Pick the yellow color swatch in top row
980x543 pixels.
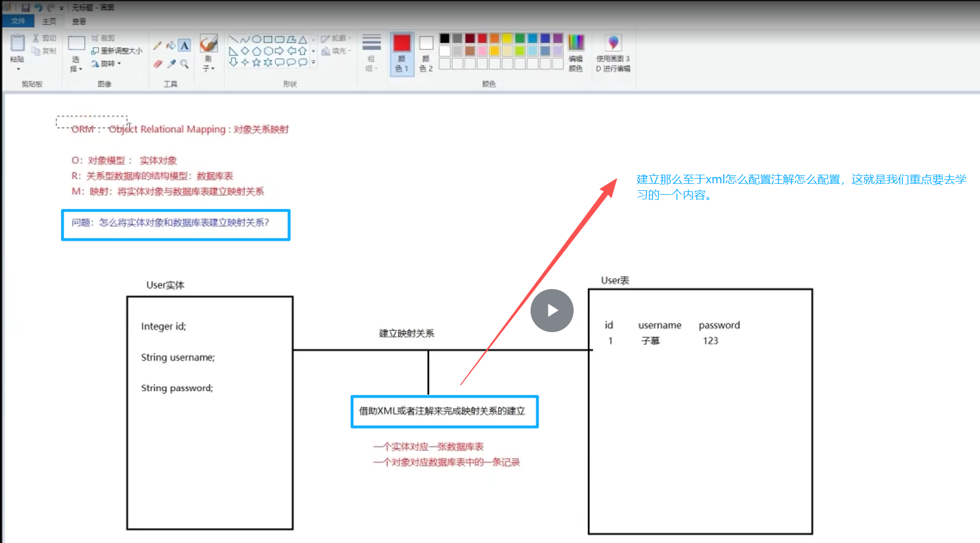coord(507,38)
